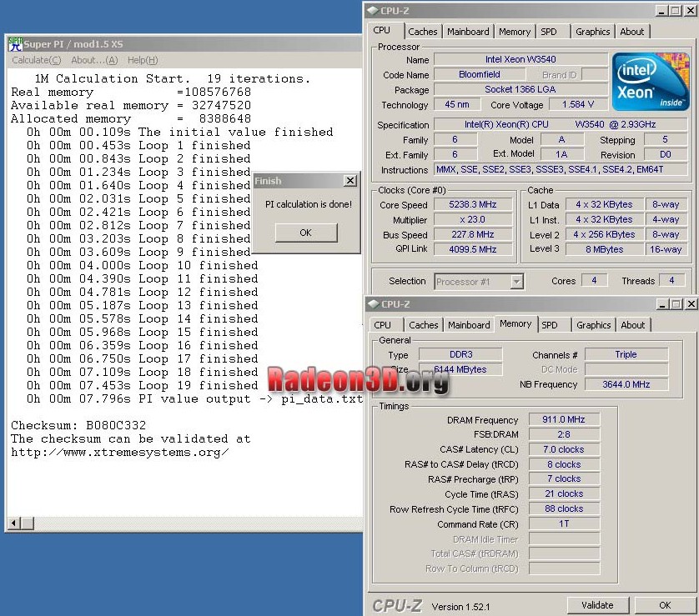Switch to Mainboard tab in top CPU-Z window
Screen dimensions: 699x616
[x=468, y=32]
